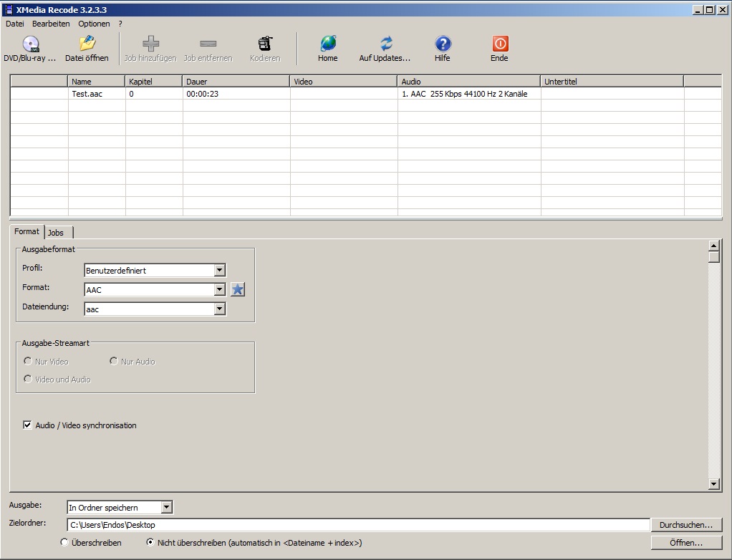732x560 pixels.
Task: Expand the Dateiendung aac dropdown
Action: click(219, 309)
